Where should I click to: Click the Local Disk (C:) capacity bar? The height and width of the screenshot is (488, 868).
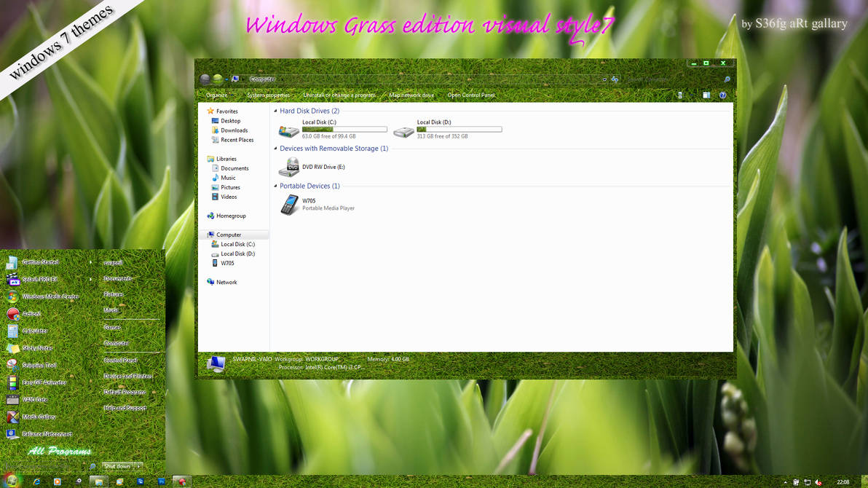point(346,128)
